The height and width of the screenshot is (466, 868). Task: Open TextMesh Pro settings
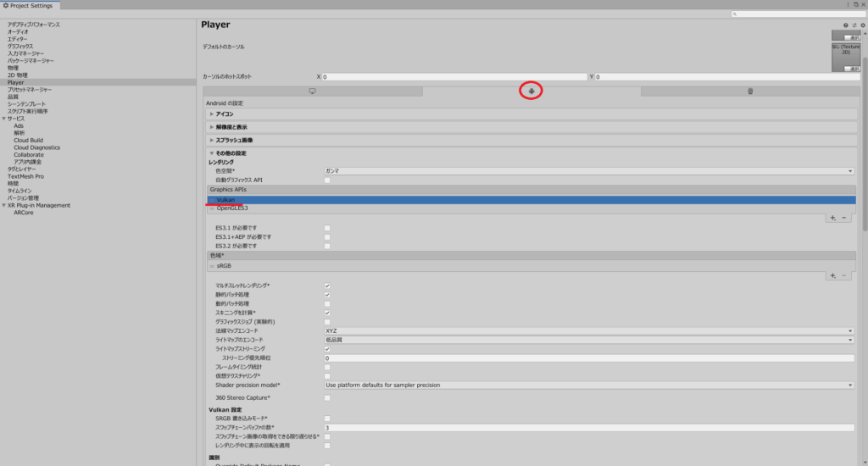25,176
